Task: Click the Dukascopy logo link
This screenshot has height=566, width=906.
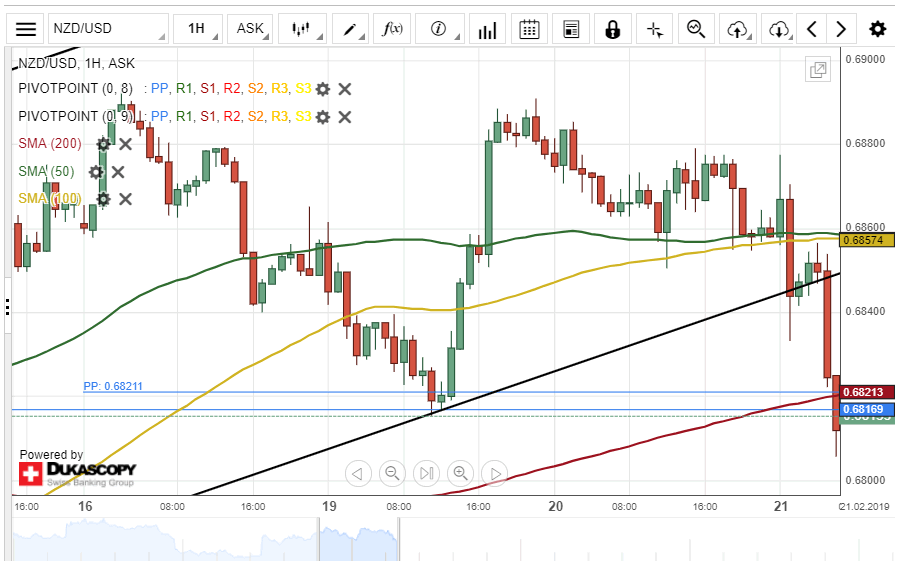Action: [77, 473]
